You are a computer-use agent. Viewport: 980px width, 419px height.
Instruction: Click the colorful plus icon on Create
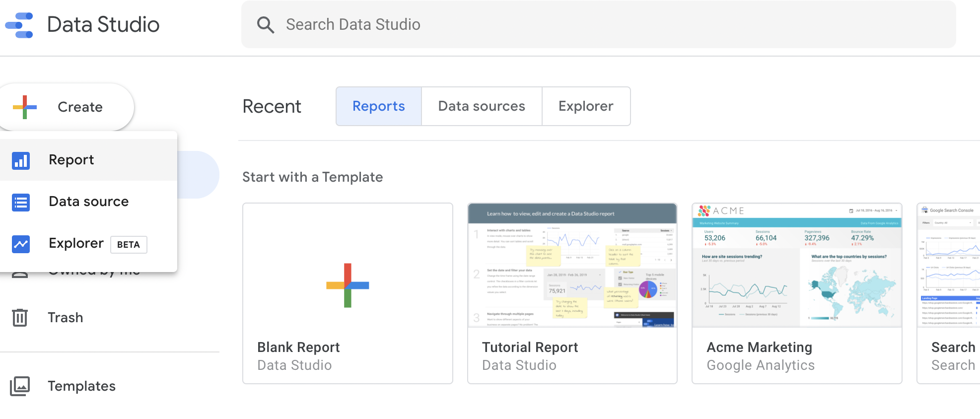pos(25,107)
